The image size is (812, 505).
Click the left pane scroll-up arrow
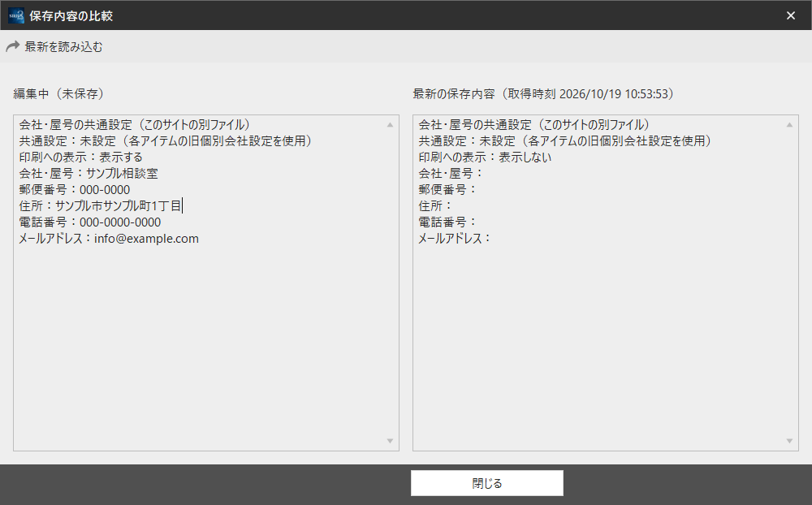(x=390, y=125)
